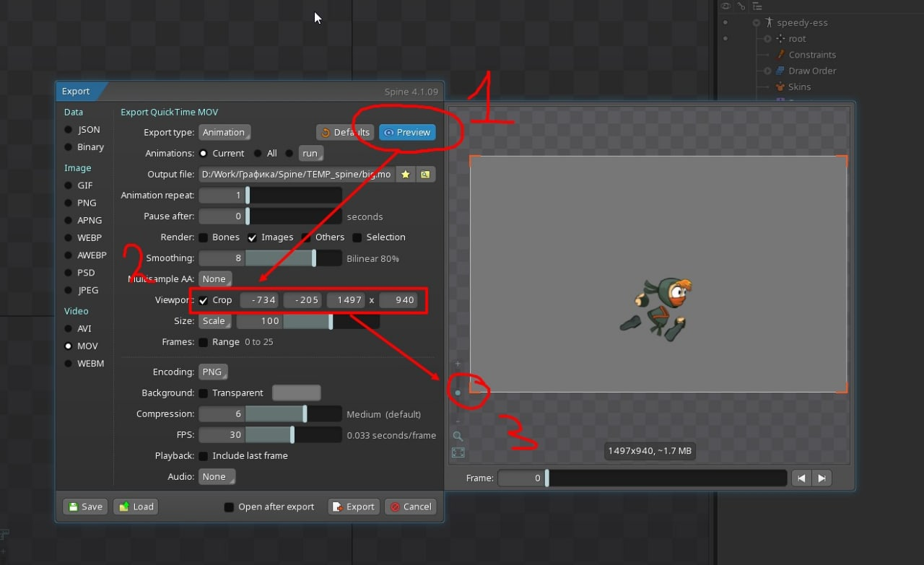The height and width of the screenshot is (565, 924).
Task: Click the root bone crosshair icon
Action: [x=780, y=39]
